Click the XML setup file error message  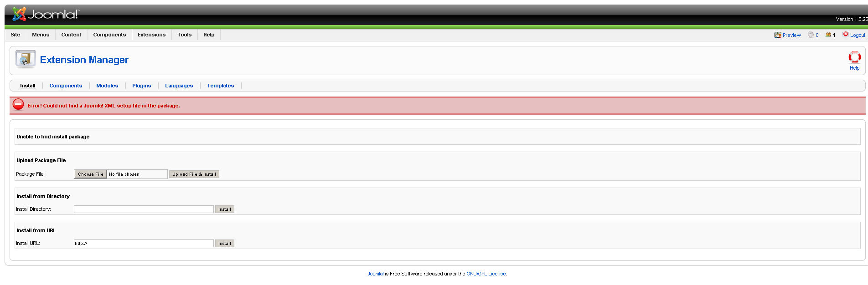[x=103, y=106]
